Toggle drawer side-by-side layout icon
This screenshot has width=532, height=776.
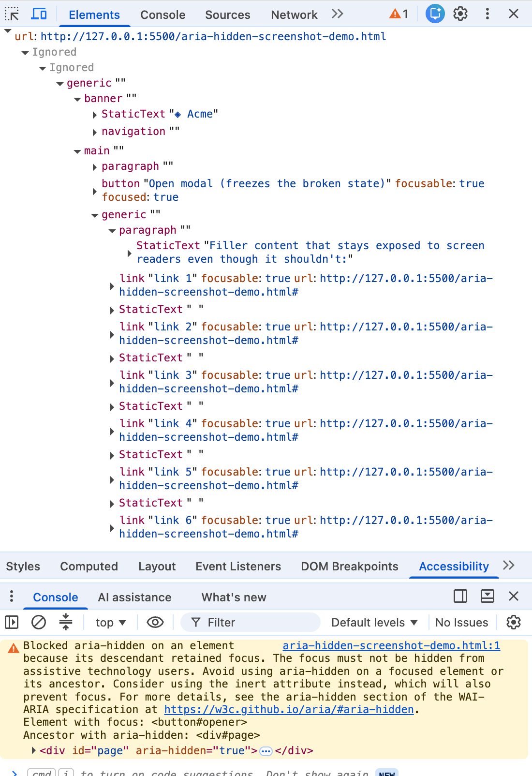point(460,596)
